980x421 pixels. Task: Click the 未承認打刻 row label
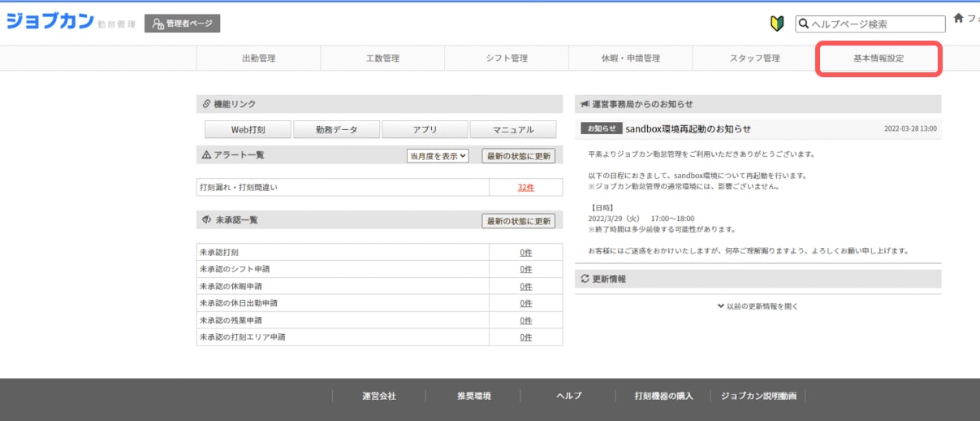point(219,253)
